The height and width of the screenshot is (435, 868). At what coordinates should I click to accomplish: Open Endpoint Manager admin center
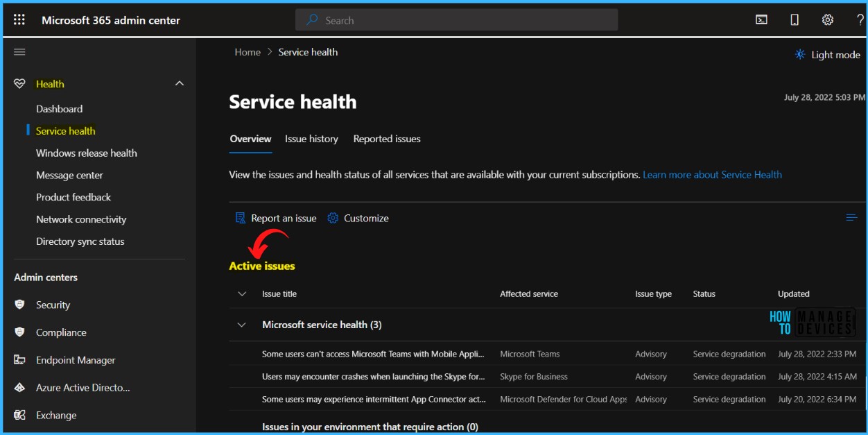tap(76, 360)
